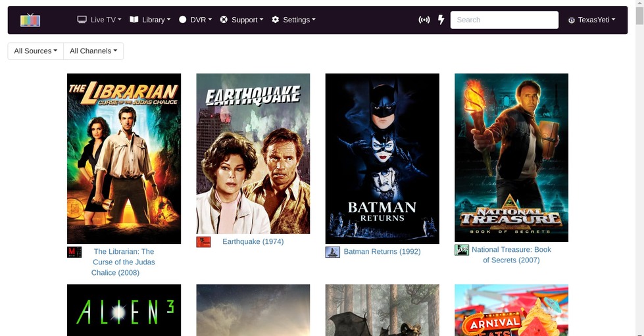This screenshot has width=644, height=336.
Task: Open the National Treasure poster
Action: coord(511,158)
